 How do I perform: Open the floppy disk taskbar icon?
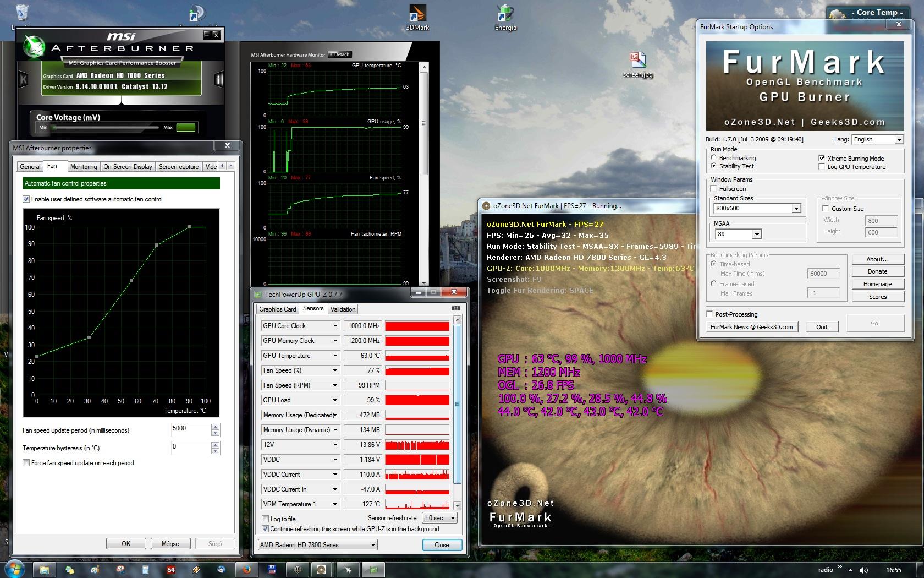point(272,570)
